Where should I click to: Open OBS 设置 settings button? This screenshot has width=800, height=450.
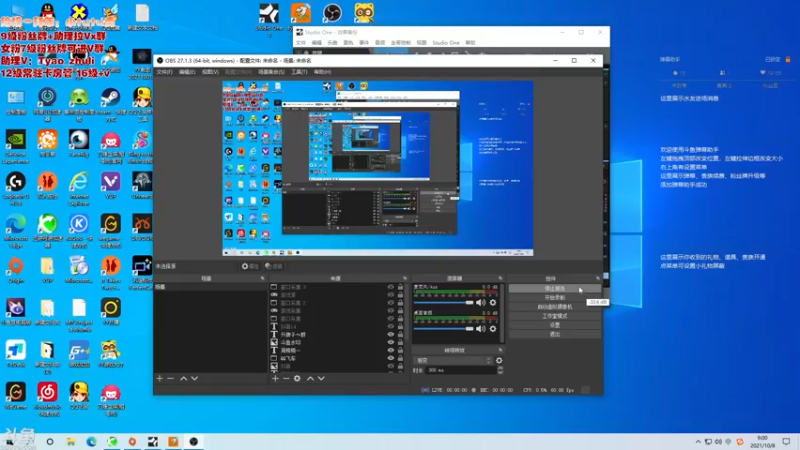pyautogui.click(x=555, y=325)
